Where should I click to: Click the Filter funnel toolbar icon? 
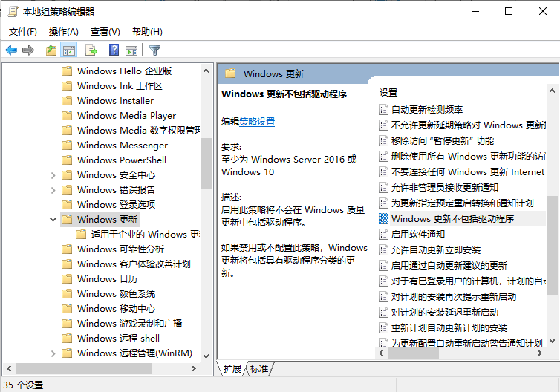pyautogui.click(x=154, y=50)
